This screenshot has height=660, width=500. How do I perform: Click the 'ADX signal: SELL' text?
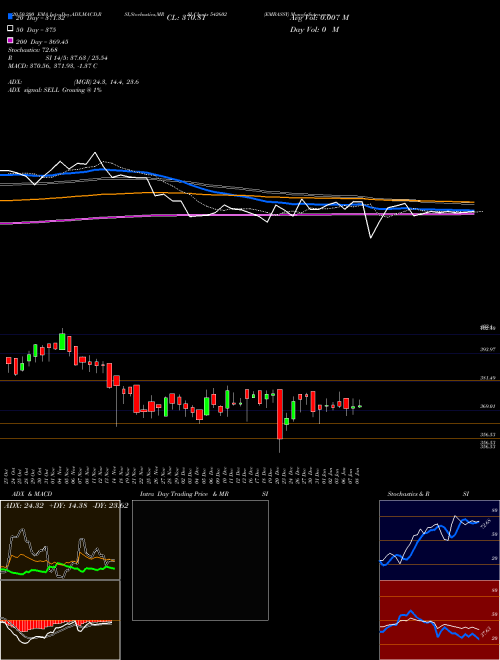34,90
